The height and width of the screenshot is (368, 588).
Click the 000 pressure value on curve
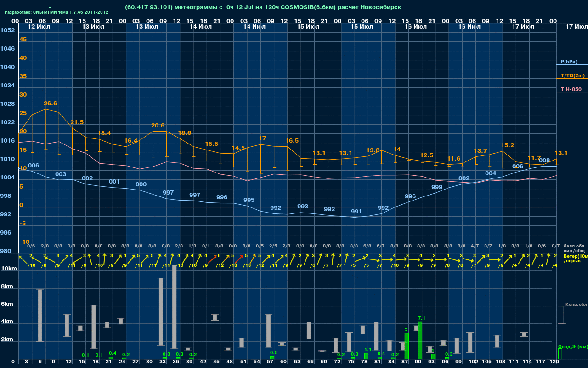[x=141, y=184]
